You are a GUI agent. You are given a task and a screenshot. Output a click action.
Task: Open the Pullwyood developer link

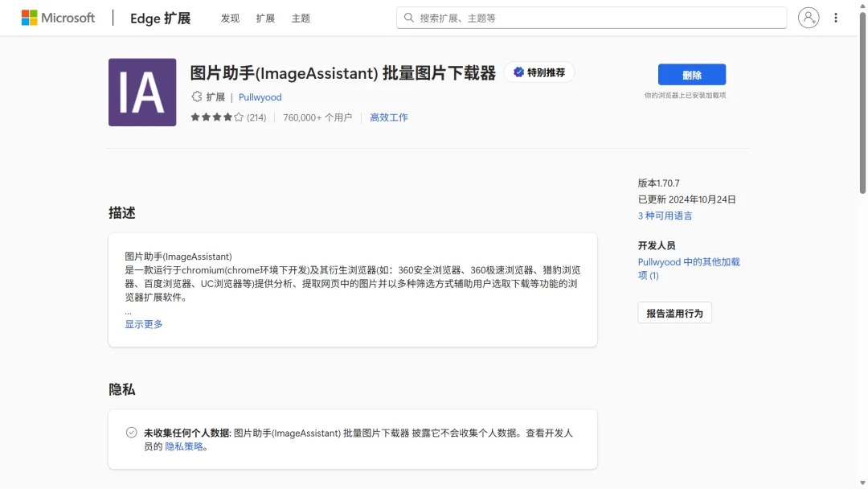[260, 97]
